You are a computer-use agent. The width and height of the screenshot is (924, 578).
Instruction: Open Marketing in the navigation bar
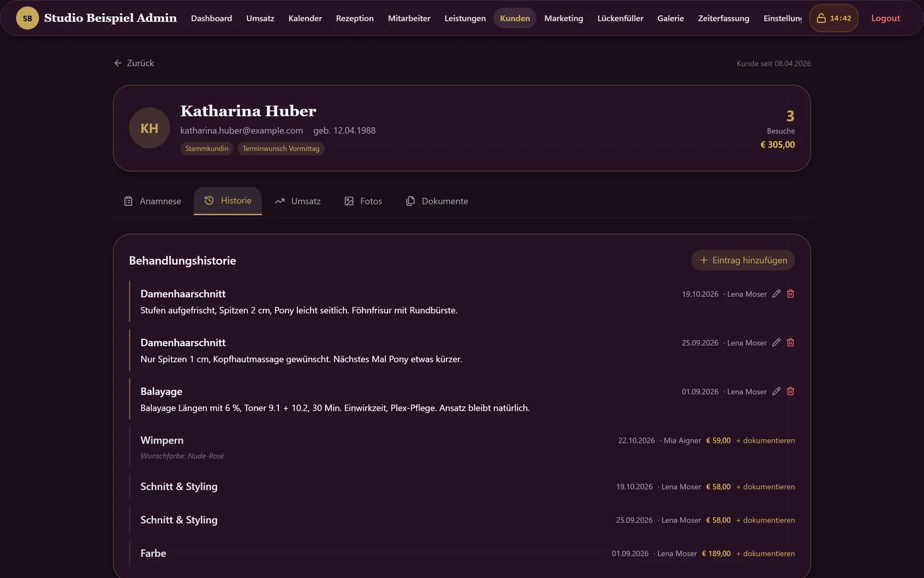[564, 18]
